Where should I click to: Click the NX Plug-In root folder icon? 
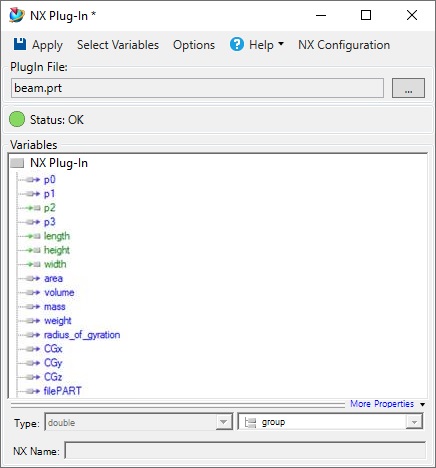[x=17, y=163]
